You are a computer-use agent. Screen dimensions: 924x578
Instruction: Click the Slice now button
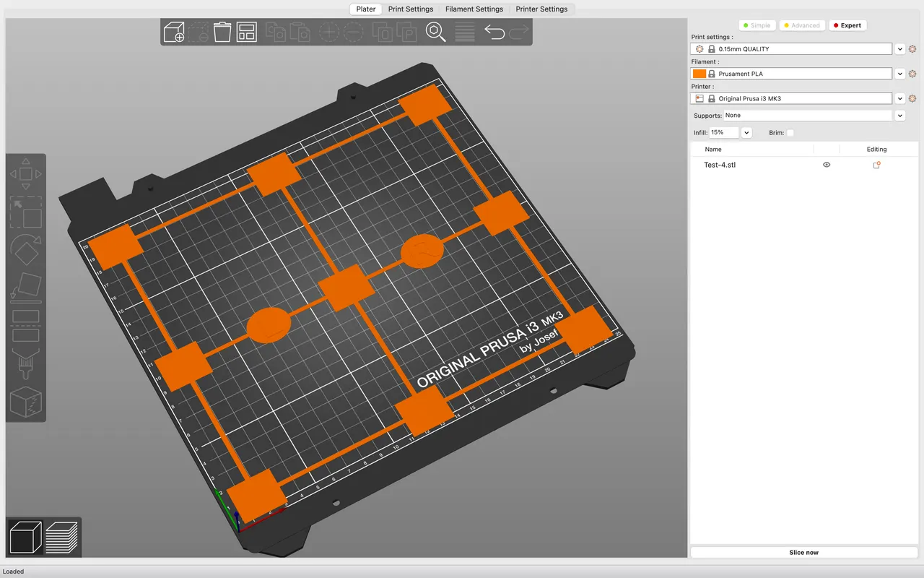tap(803, 552)
